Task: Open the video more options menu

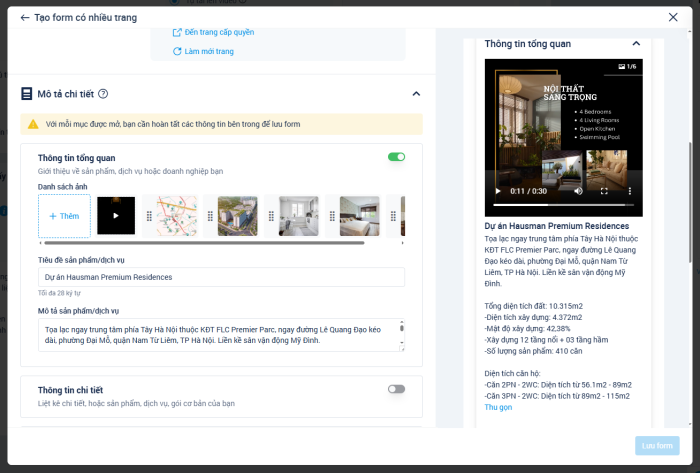Action: (629, 191)
